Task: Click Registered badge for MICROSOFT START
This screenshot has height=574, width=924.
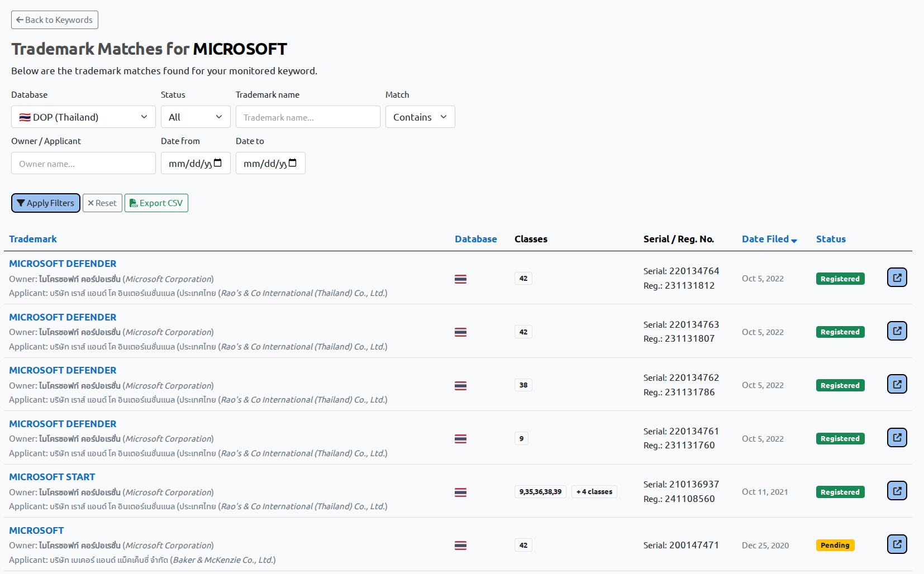Action: [840, 492]
